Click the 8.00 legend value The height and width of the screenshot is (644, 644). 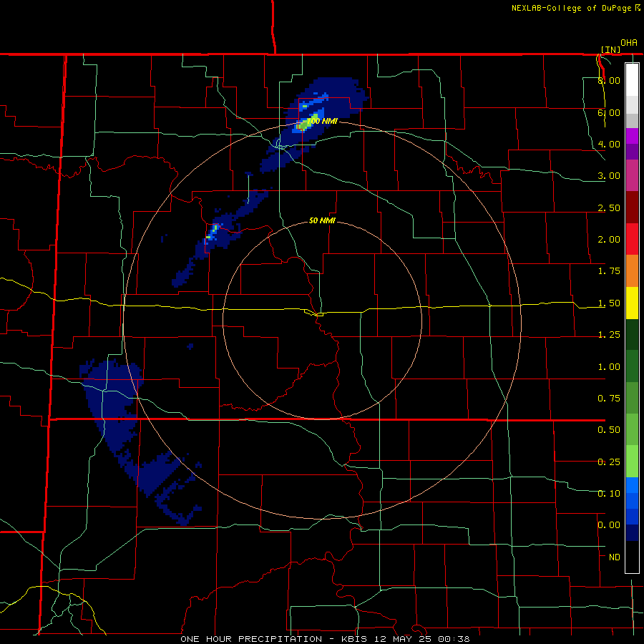coord(609,80)
